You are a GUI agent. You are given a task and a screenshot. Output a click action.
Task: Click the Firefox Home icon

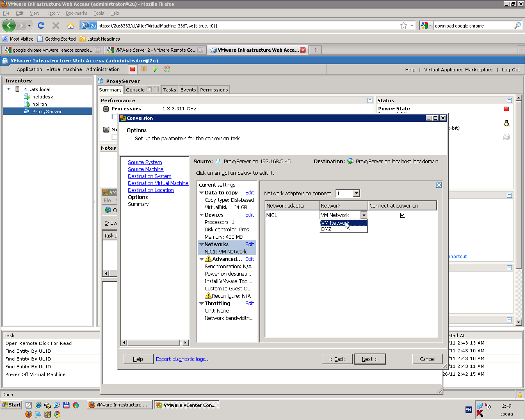pos(71,25)
